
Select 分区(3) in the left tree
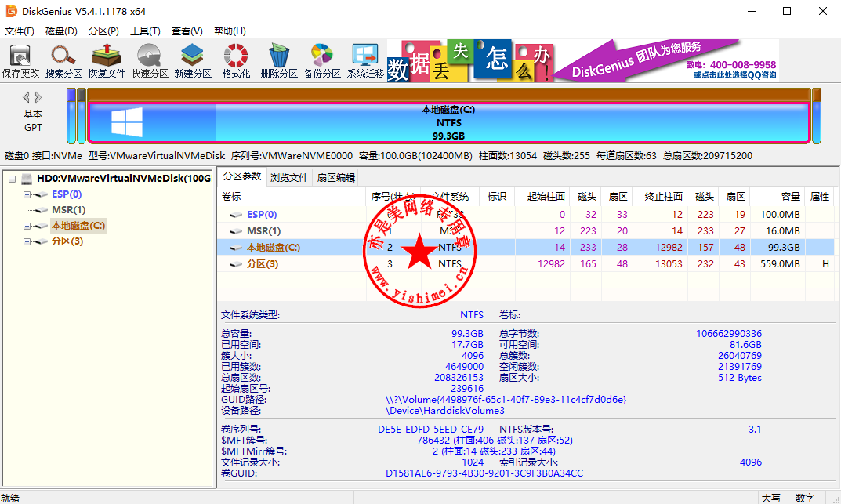pyautogui.click(x=67, y=242)
